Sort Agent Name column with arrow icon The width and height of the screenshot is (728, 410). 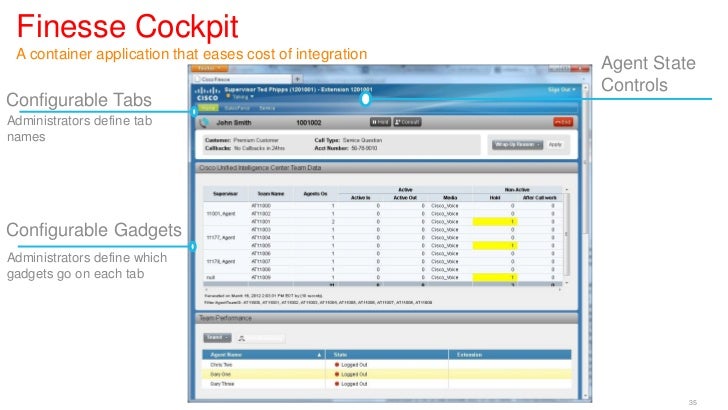pyautogui.click(x=319, y=355)
